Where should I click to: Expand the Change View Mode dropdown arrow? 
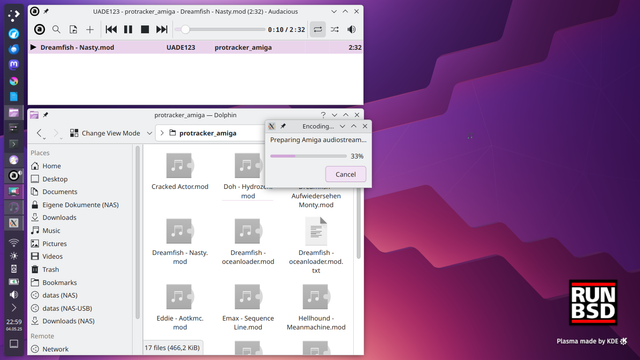(149, 133)
